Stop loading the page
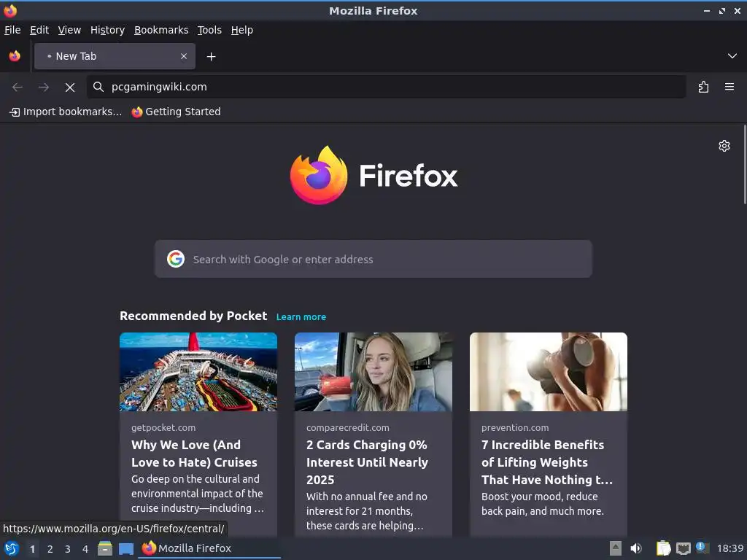The width and height of the screenshot is (747, 560). pyautogui.click(x=70, y=87)
